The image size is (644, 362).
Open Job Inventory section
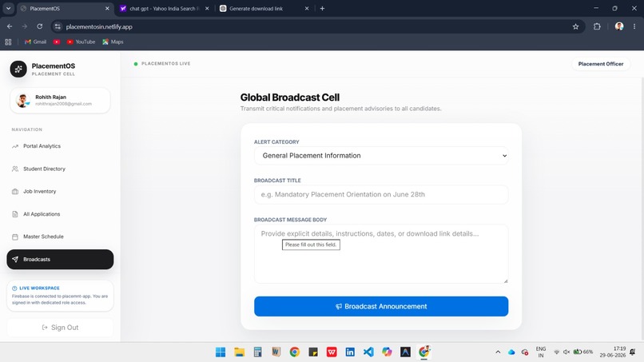[60, 191]
